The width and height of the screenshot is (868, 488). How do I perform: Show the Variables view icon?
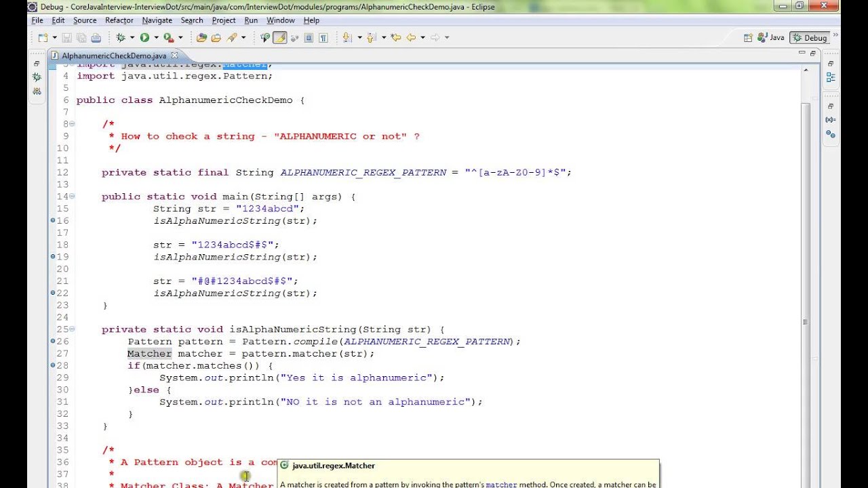pyautogui.click(x=830, y=120)
